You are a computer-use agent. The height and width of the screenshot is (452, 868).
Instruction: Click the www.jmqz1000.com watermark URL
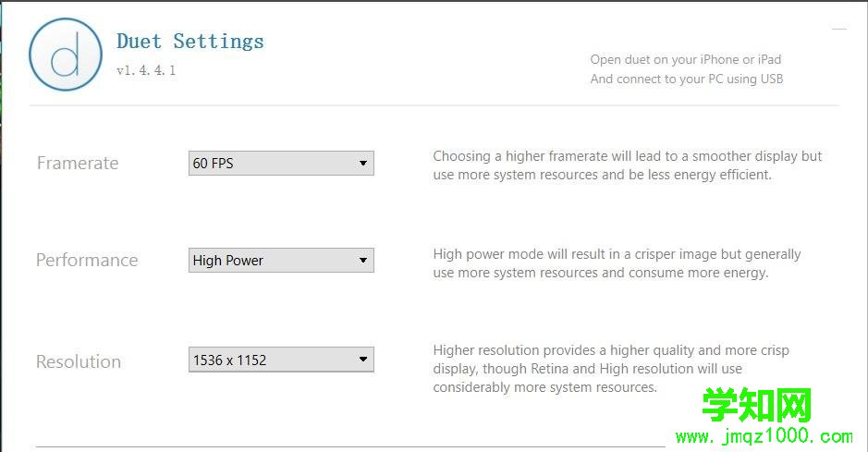762,436
